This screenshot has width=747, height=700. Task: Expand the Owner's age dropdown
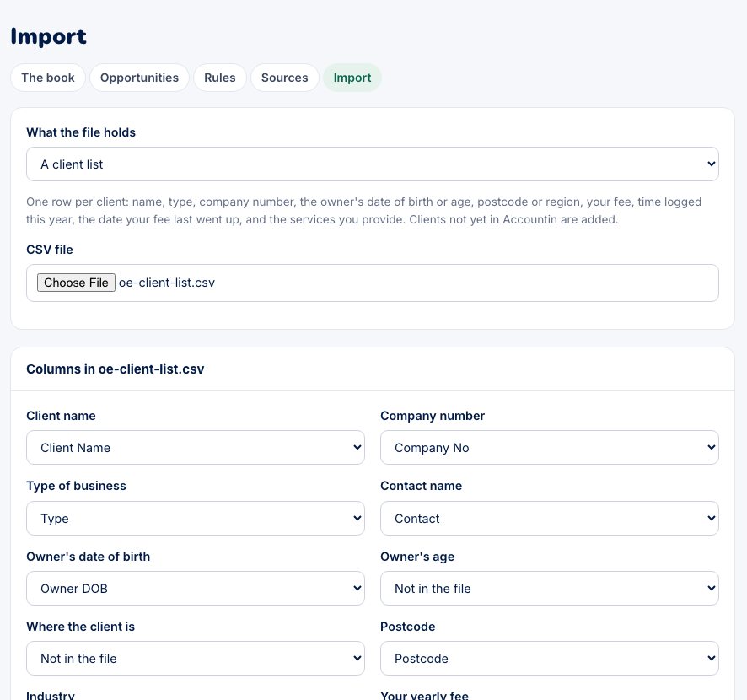point(550,588)
